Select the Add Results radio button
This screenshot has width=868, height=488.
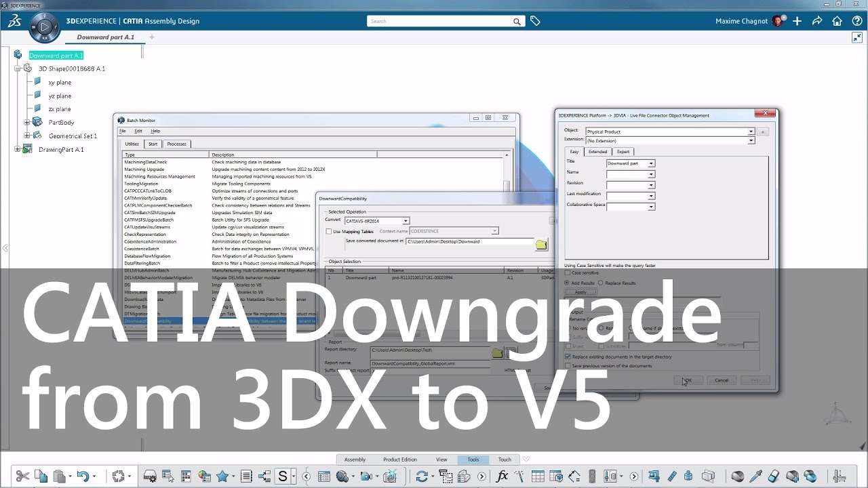click(567, 283)
